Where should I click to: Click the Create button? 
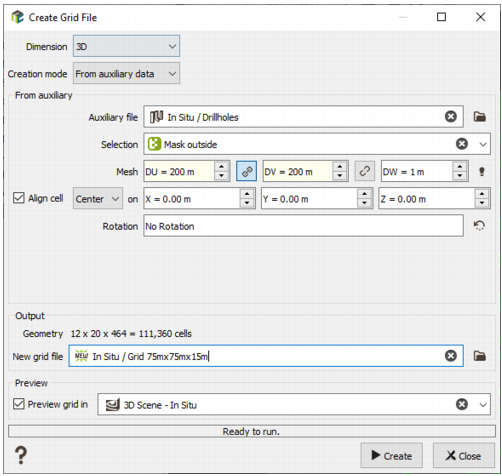[391, 455]
